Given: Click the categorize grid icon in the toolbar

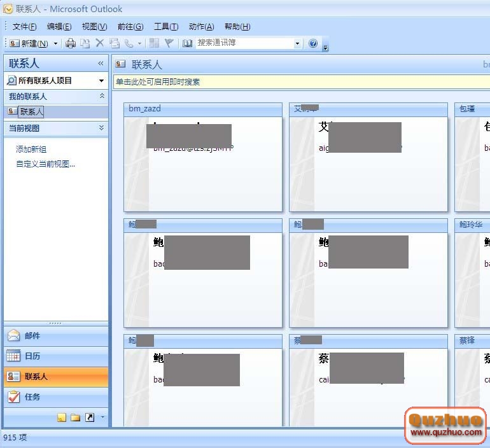Looking at the screenshot, I should tap(154, 43).
